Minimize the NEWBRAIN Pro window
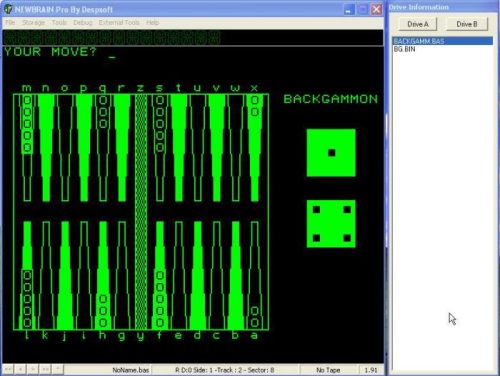500x376 pixels. (x=349, y=9)
